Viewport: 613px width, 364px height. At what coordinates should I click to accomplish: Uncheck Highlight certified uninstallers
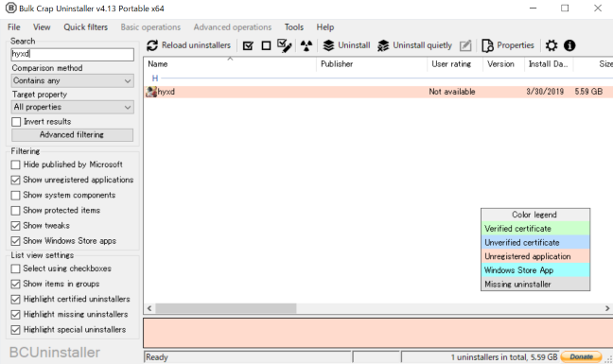tap(16, 299)
